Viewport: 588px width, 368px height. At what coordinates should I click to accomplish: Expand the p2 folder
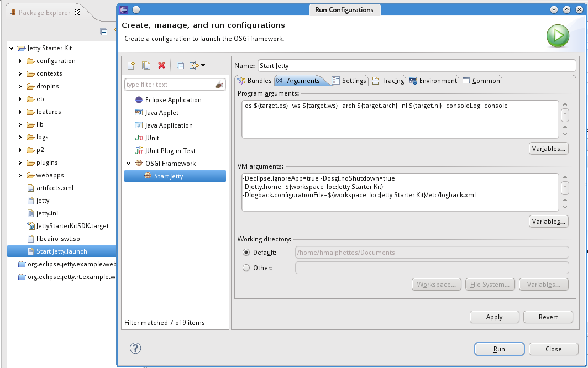tap(20, 150)
